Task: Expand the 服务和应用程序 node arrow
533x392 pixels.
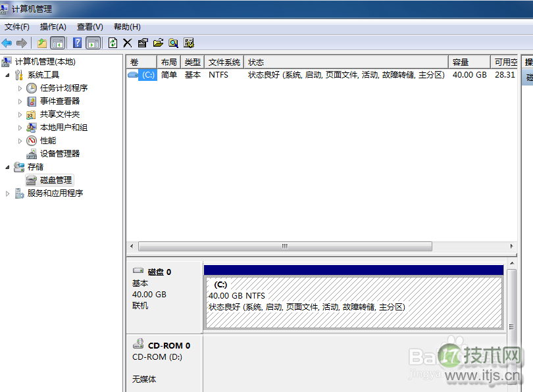Action: (x=8, y=193)
